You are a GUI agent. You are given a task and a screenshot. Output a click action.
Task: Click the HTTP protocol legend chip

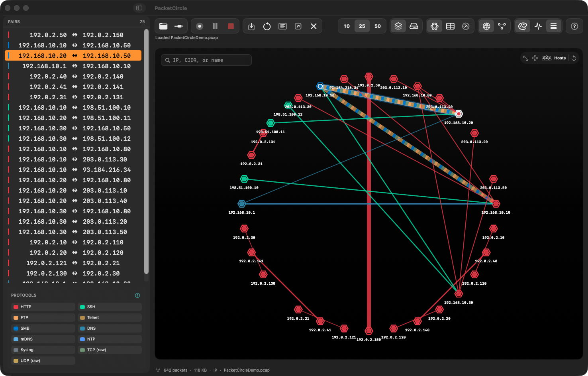pos(43,307)
